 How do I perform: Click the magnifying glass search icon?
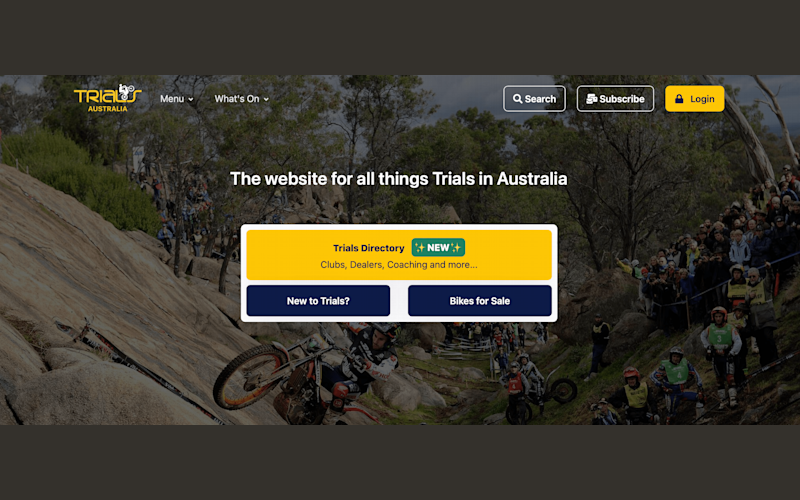(517, 99)
